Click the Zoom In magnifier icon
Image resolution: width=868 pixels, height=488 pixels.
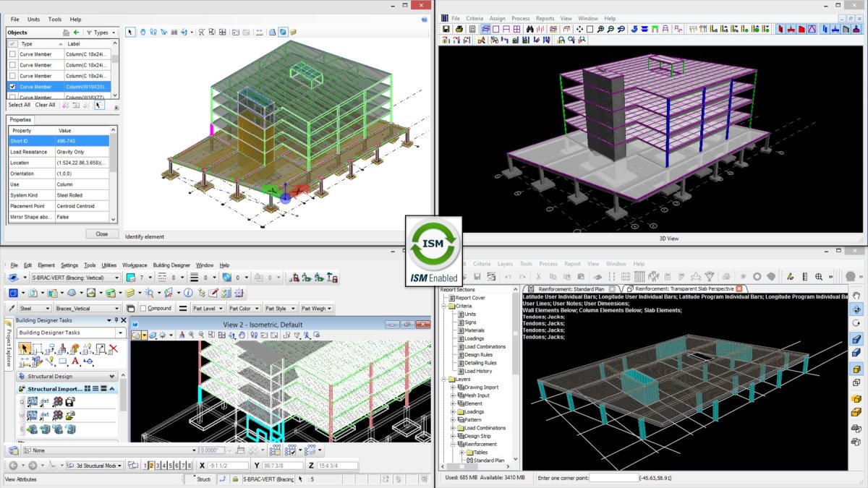tap(601, 29)
